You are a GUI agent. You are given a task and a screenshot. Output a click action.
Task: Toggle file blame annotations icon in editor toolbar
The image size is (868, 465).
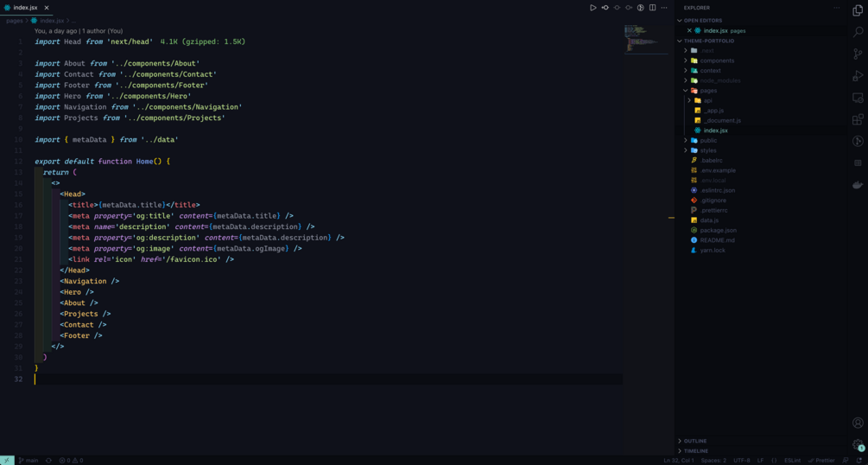[x=641, y=8]
